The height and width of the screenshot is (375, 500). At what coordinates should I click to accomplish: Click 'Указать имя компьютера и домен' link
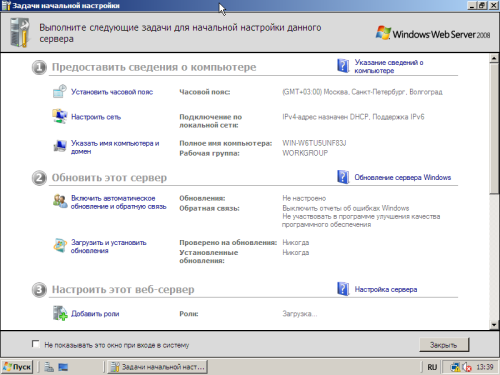115,147
